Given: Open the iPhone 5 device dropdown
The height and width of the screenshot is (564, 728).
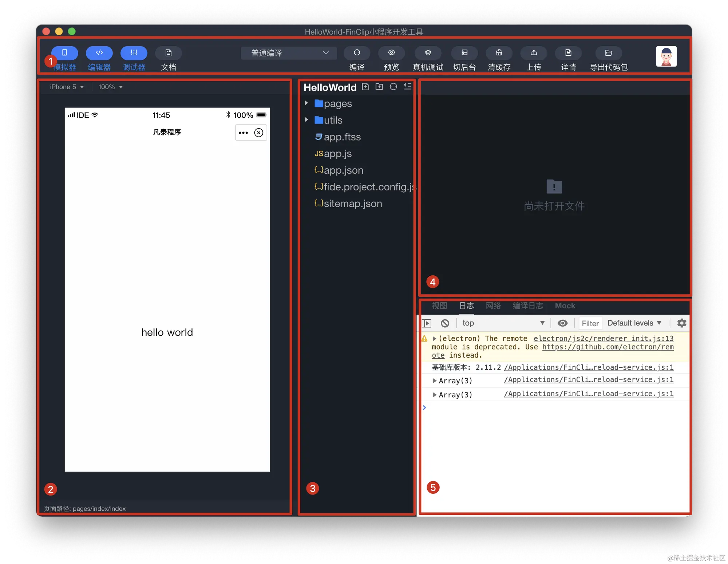Looking at the screenshot, I should (x=67, y=87).
